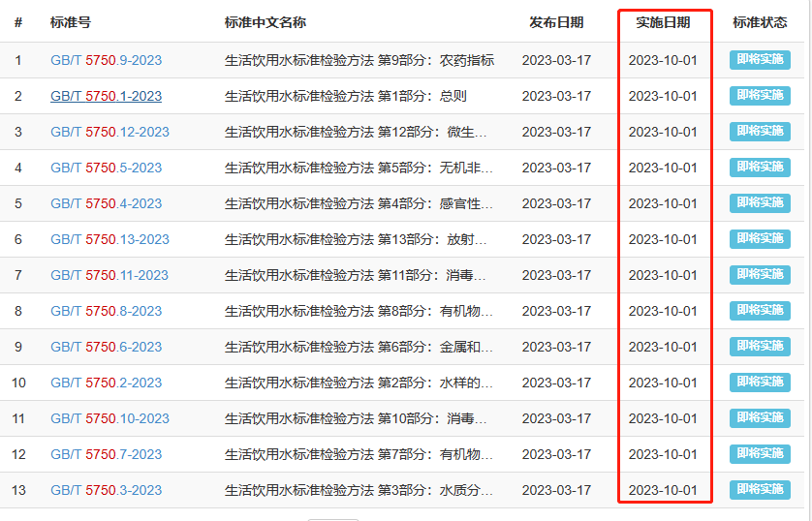Click 即将实施 badge for GB/T 5750.2-2023
Viewport: 812px width, 521px height.
coord(760,383)
